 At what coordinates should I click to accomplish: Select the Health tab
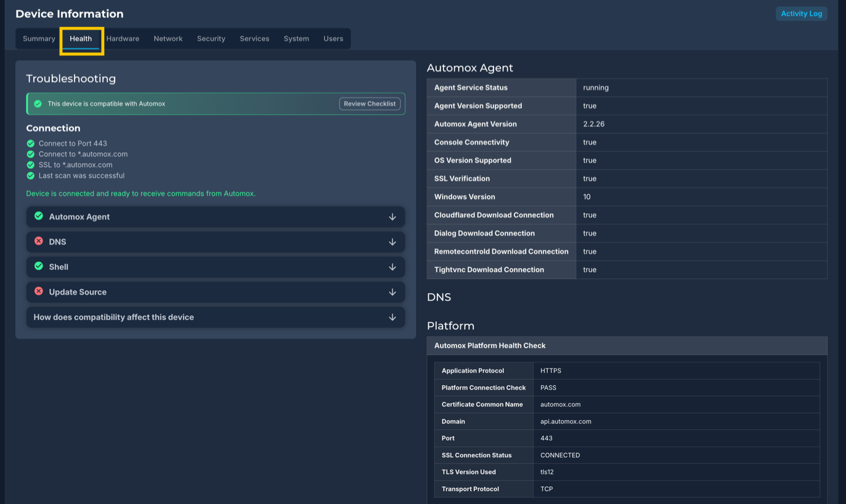[x=81, y=38]
